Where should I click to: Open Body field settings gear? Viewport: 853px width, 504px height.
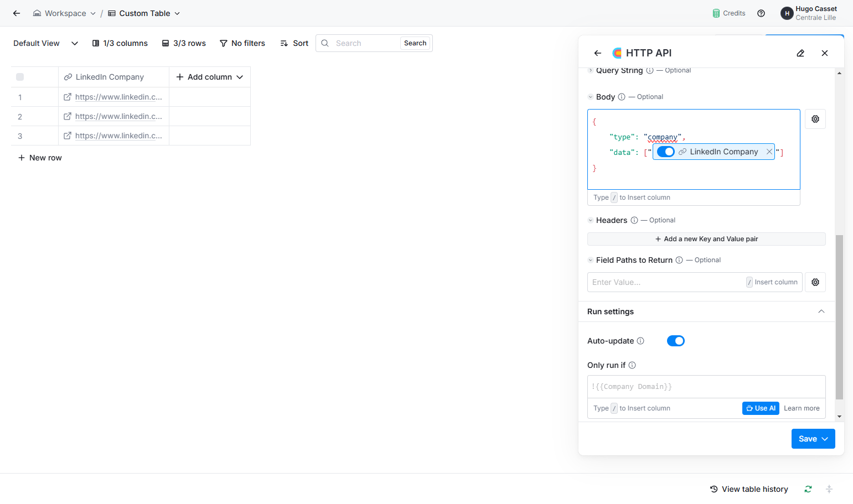(x=815, y=119)
